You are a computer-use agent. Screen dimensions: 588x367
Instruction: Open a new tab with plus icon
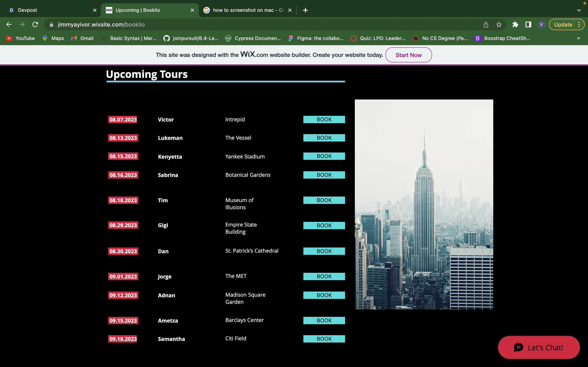click(x=305, y=10)
